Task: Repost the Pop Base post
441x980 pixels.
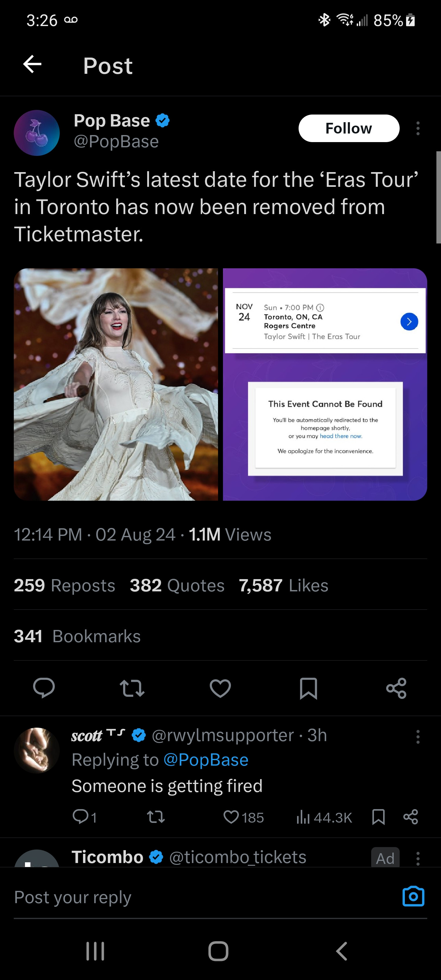Action: tap(132, 688)
